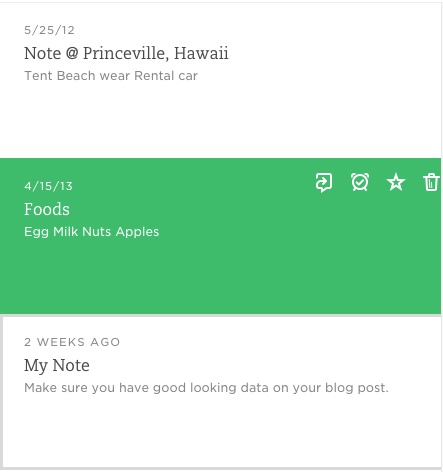Click the Foods note title
The image size is (443, 472).
click(47, 209)
